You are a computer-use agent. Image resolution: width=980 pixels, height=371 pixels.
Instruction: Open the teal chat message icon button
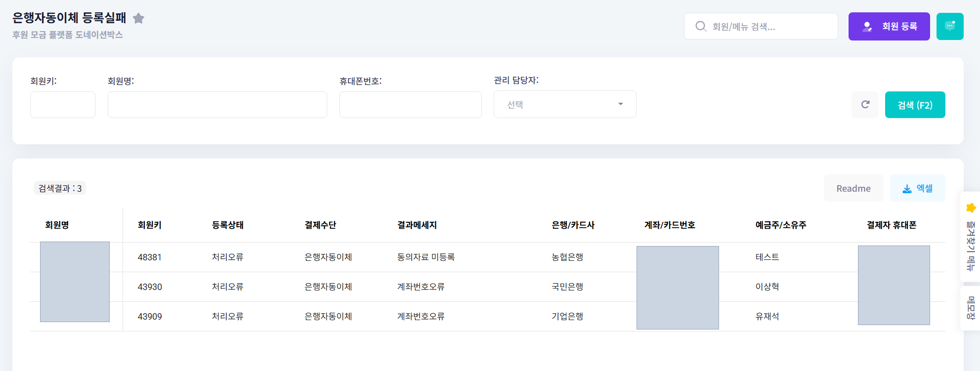[950, 26]
